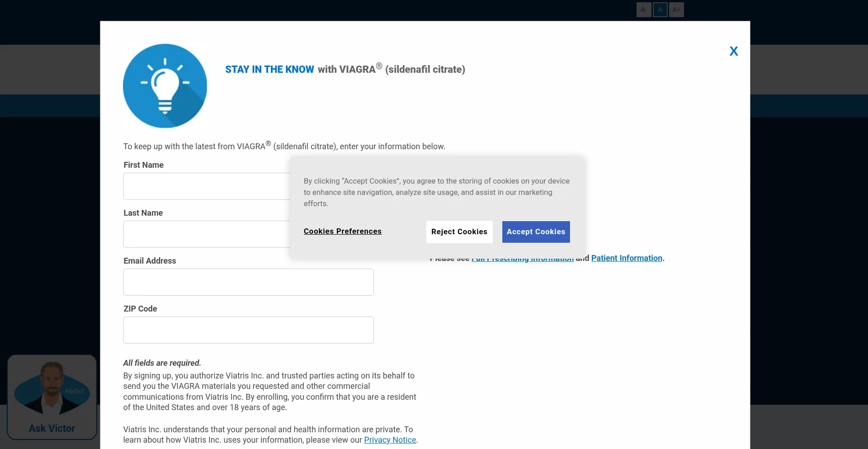Click the cookie banner description text

click(436, 192)
